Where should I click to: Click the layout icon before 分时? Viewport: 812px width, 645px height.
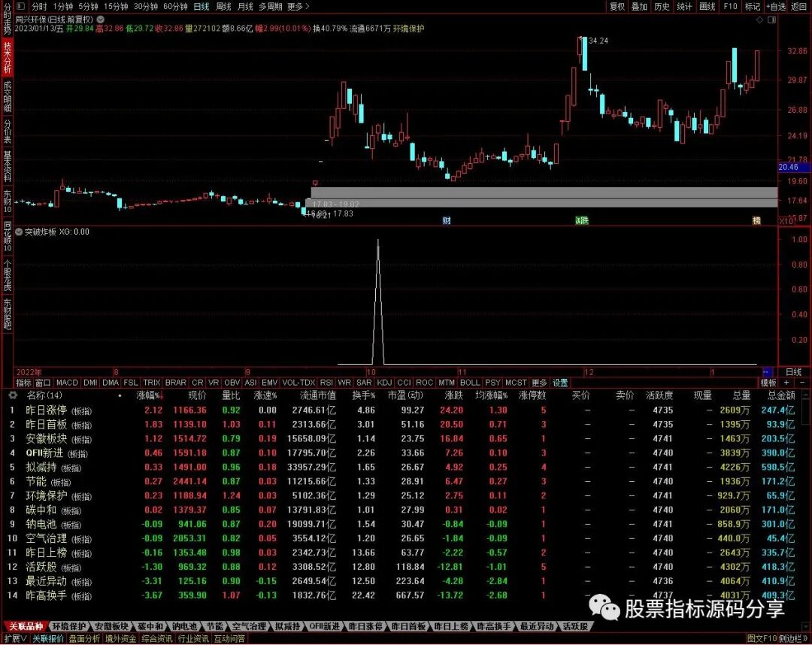click(x=20, y=6)
